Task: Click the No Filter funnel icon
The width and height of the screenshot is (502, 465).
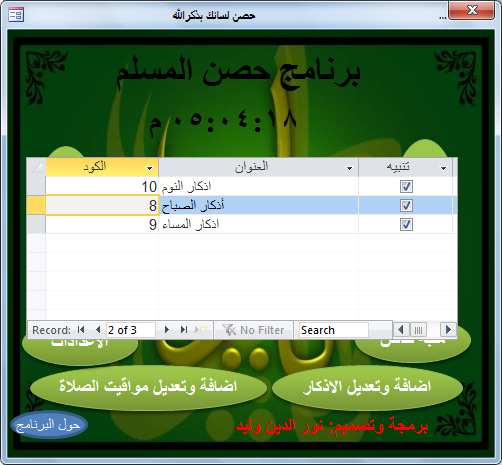Action: pyautogui.click(x=229, y=330)
